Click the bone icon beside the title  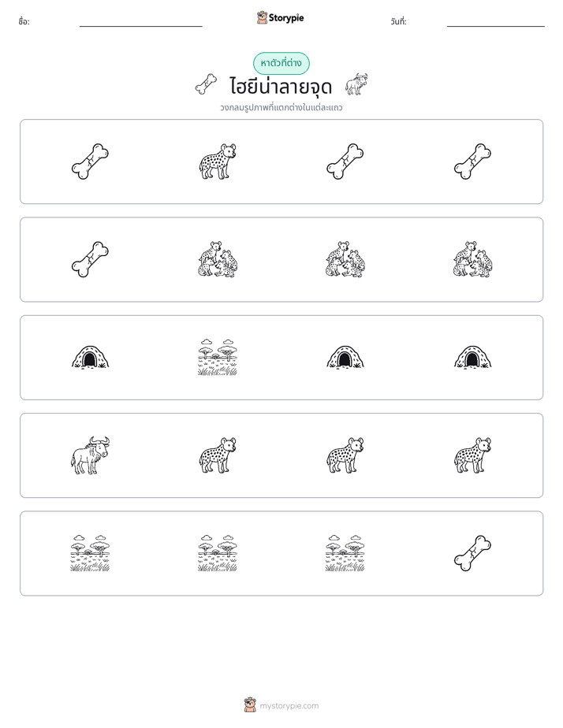click(x=206, y=84)
